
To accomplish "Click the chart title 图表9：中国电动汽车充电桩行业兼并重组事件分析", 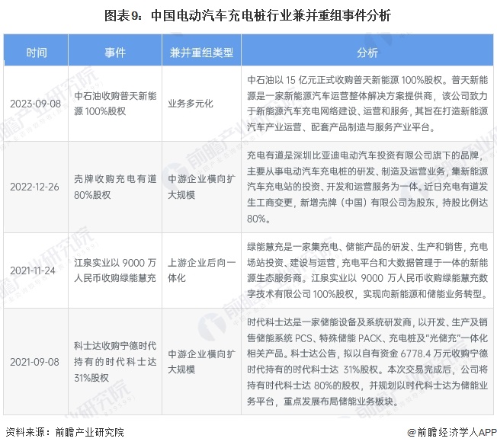I will [248, 15].
